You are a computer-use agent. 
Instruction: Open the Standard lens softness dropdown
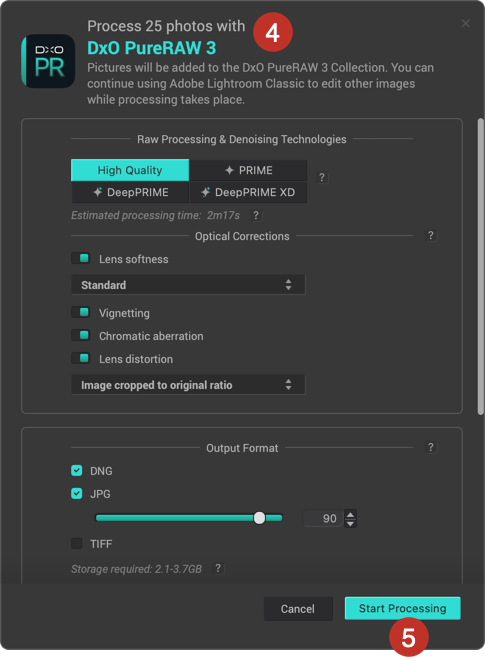coord(188,285)
